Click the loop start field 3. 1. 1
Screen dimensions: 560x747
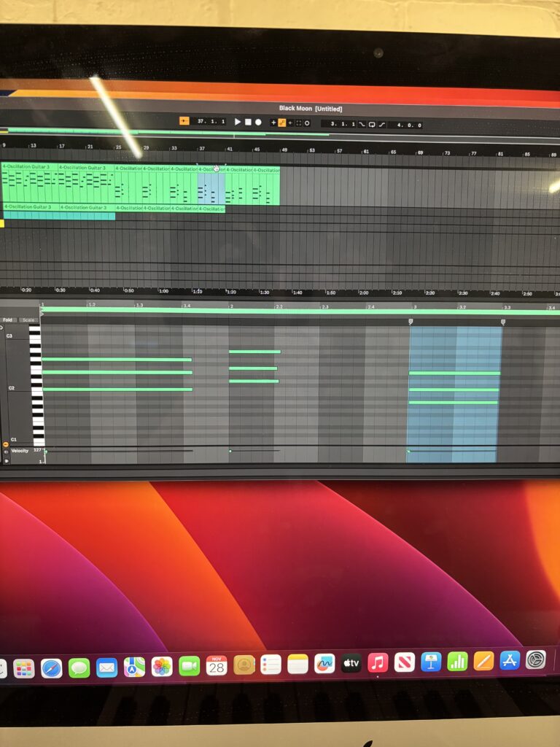pos(339,124)
